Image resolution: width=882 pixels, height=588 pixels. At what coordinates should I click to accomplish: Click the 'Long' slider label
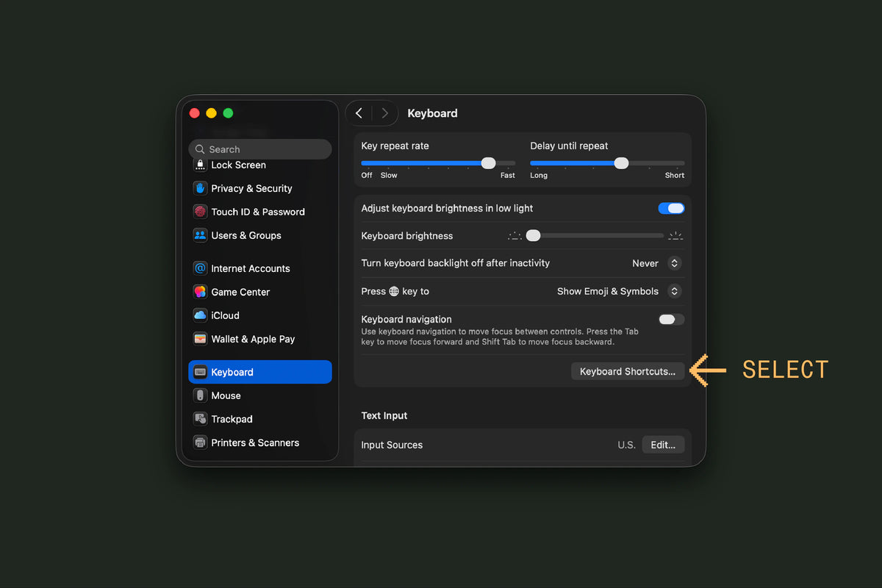click(539, 176)
